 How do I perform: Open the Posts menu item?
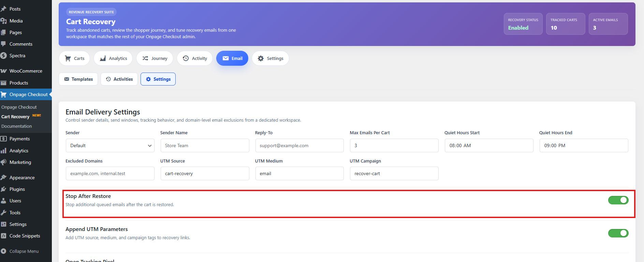tap(26, 9)
